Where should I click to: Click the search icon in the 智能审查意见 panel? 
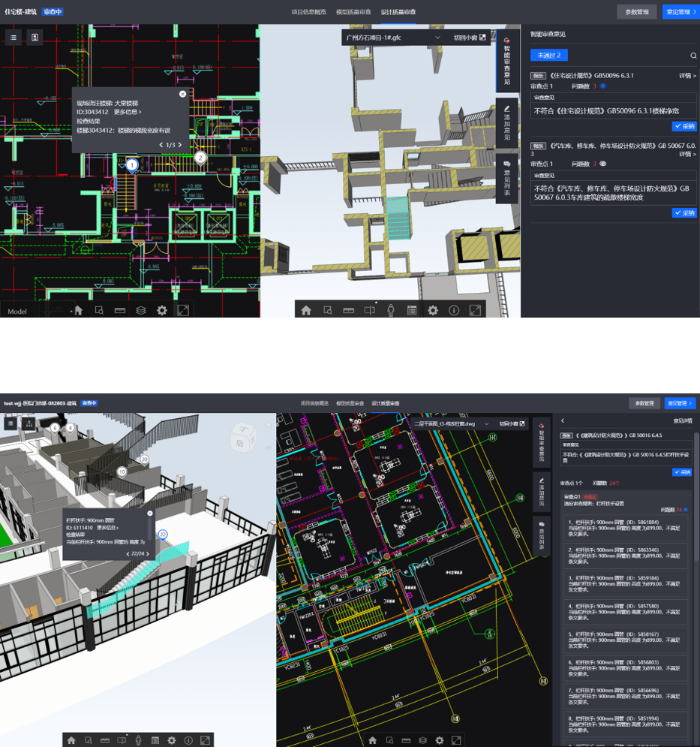pyautogui.click(x=692, y=56)
